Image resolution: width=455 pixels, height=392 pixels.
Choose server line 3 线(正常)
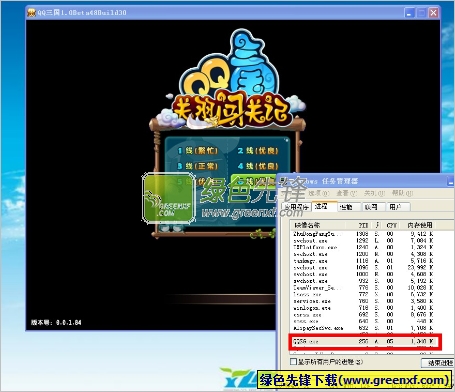198,166
